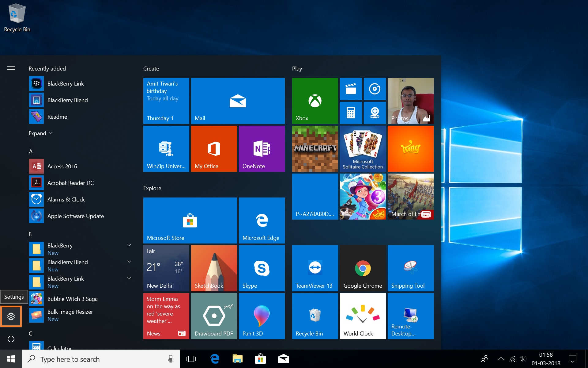Launch Bubble Witch 3 Saga tile
588x368 pixels.
pyautogui.click(x=363, y=197)
